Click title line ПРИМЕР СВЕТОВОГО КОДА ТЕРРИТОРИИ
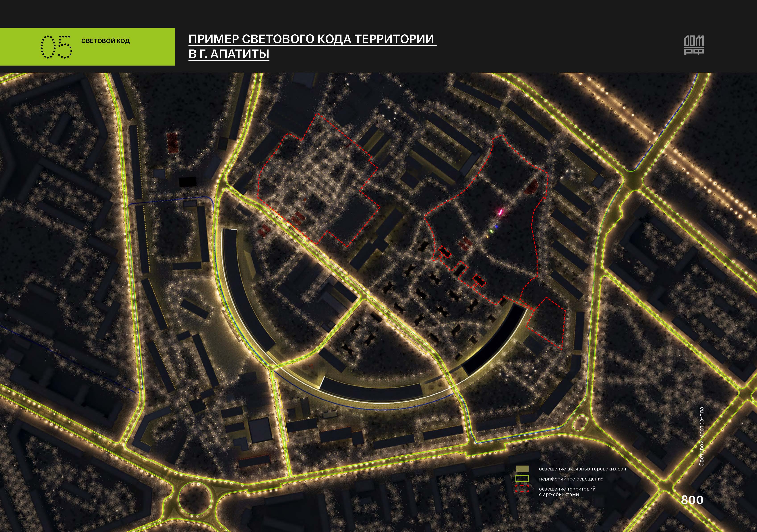 coord(312,39)
